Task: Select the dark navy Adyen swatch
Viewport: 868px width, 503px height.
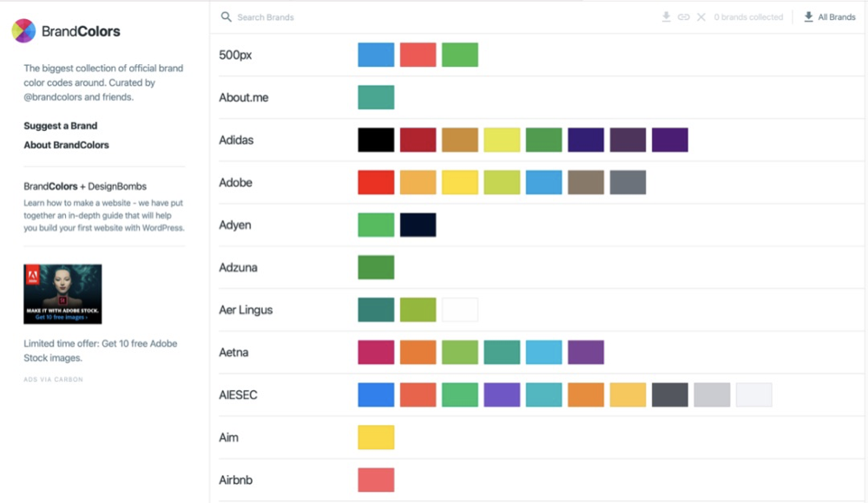Action: 418,225
